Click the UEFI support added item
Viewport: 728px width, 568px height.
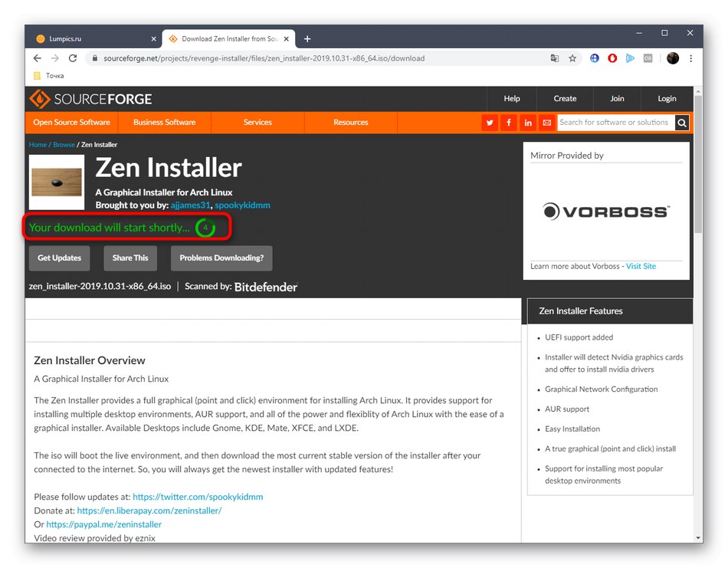coord(579,337)
